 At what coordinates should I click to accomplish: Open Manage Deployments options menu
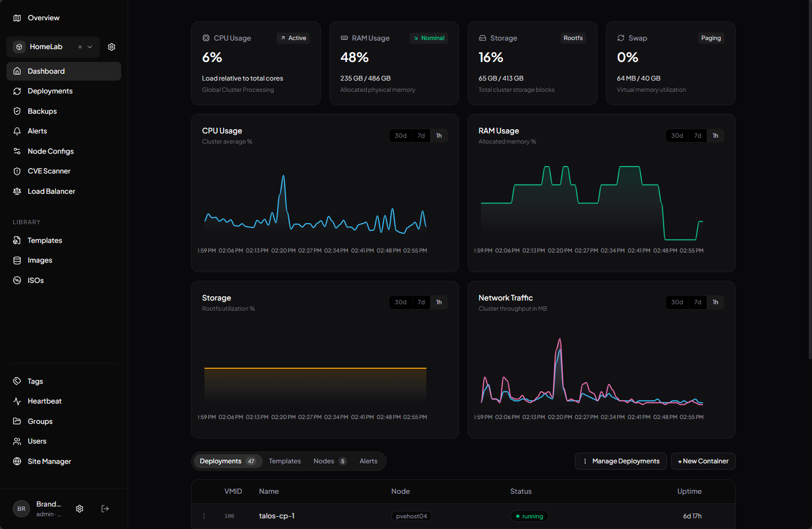click(x=620, y=461)
